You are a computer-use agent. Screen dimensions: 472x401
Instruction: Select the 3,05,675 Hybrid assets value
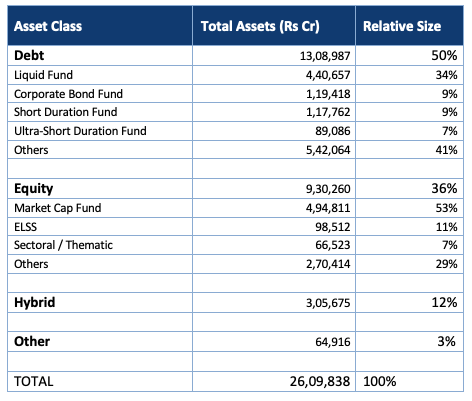[328, 303]
